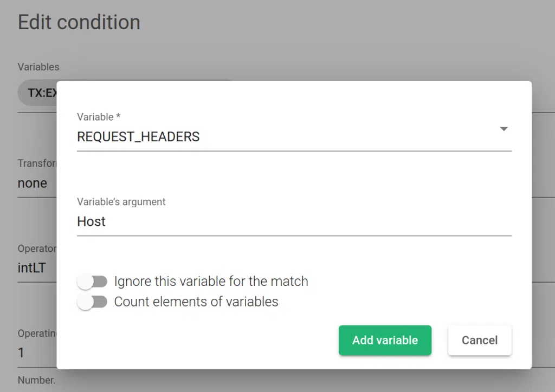Screen dimensions: 555x392
Task: Switch on counting of variable elements
Action: 93,302
